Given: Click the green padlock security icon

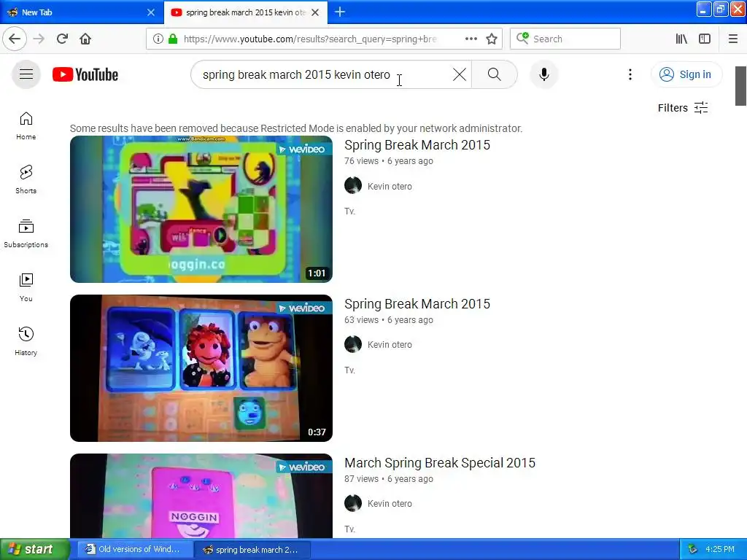Looking at the screenshot, I should click(173, 39).
